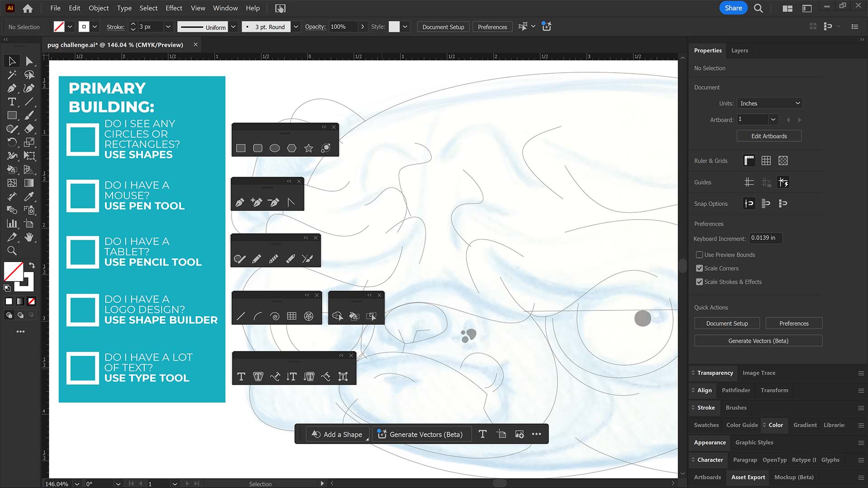Select the Pen tool in left toolbar
This screenshot has height=488, width=868.
[12, 88]
